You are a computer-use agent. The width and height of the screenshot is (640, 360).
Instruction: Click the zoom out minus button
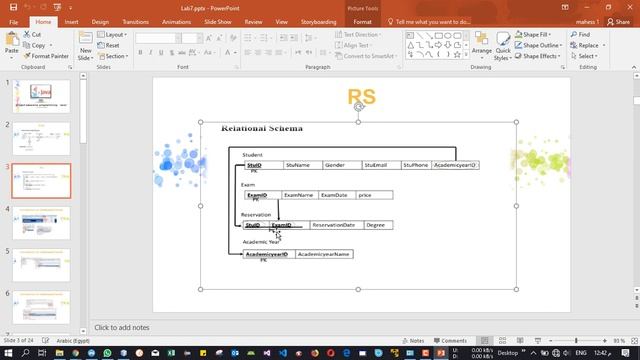tap(551, 340)
